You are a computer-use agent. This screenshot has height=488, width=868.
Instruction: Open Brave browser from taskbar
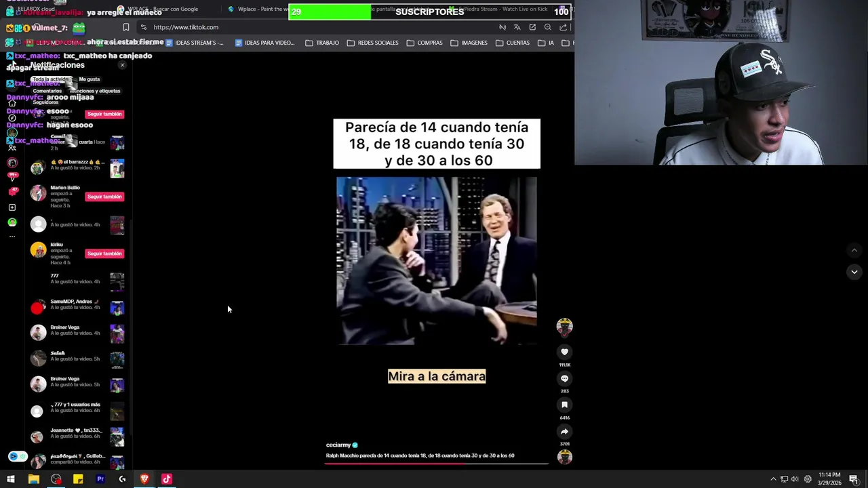pyautogui.click(x=144, y=479)
